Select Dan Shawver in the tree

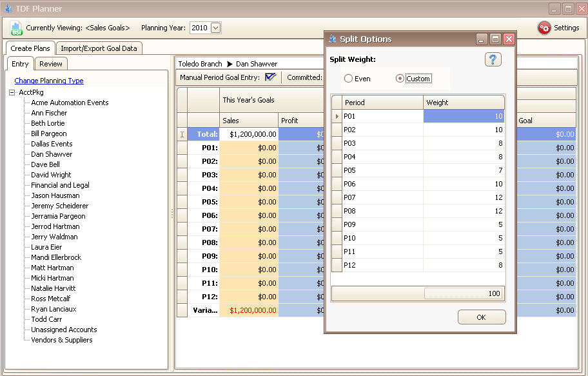[52, 154]
